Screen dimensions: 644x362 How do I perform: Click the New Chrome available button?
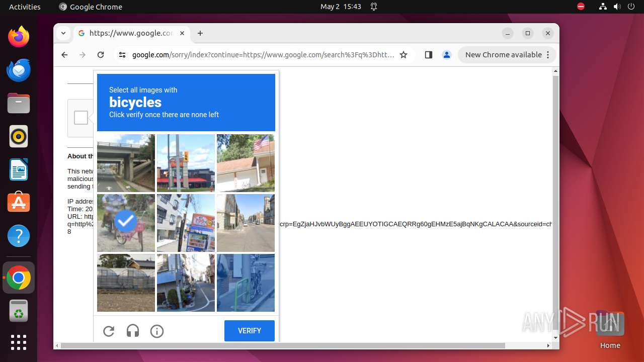[x=503, y=55]
